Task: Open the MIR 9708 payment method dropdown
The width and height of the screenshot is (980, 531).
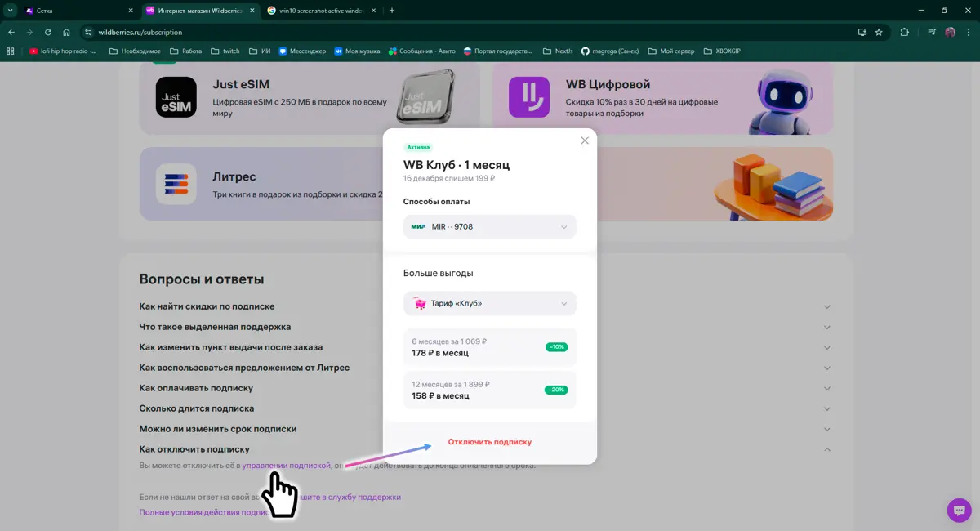Action: [x=490, y=226]
